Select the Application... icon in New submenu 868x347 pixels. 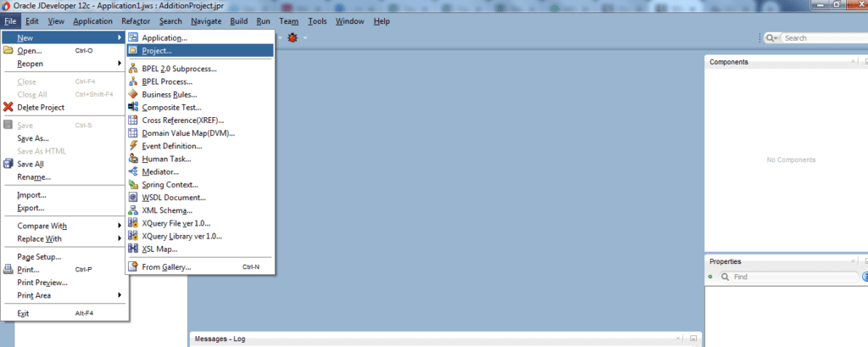coord(133,37)
